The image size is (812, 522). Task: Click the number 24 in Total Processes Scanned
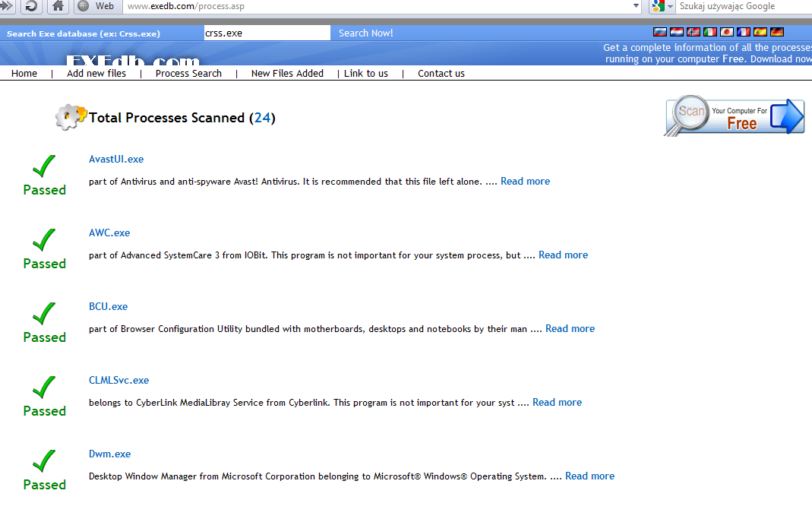tap(262, 118)
